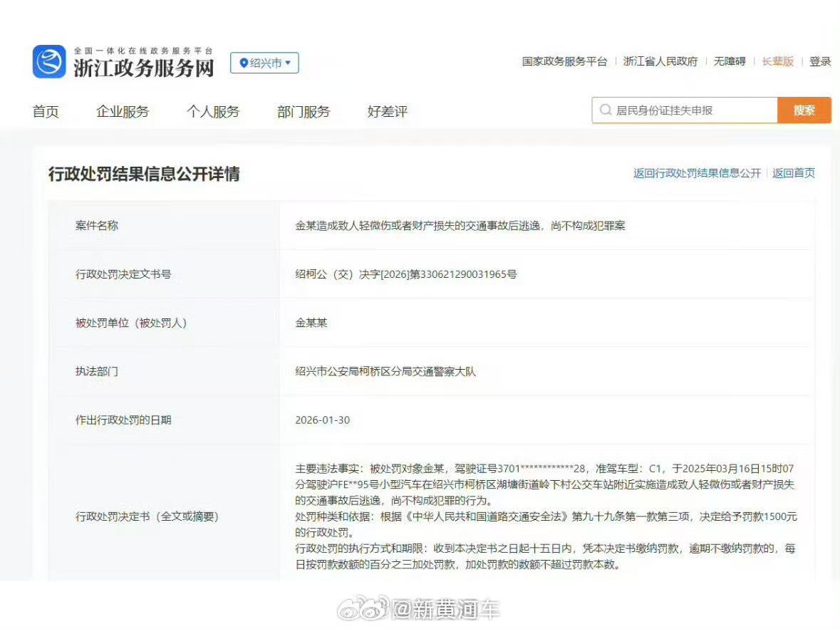The height and width of the screenshot is (629, 840).
Task: Click the 登录 login link
Action: coord(820,61)
